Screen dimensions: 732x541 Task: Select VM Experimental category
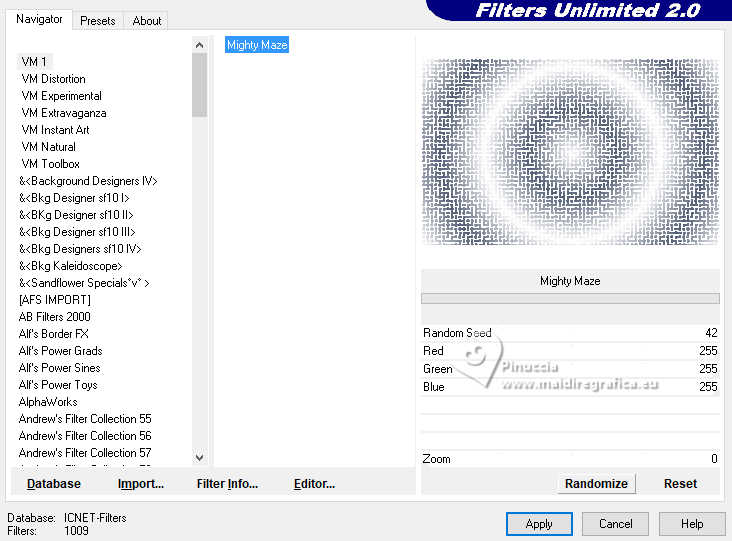(62, 96)
